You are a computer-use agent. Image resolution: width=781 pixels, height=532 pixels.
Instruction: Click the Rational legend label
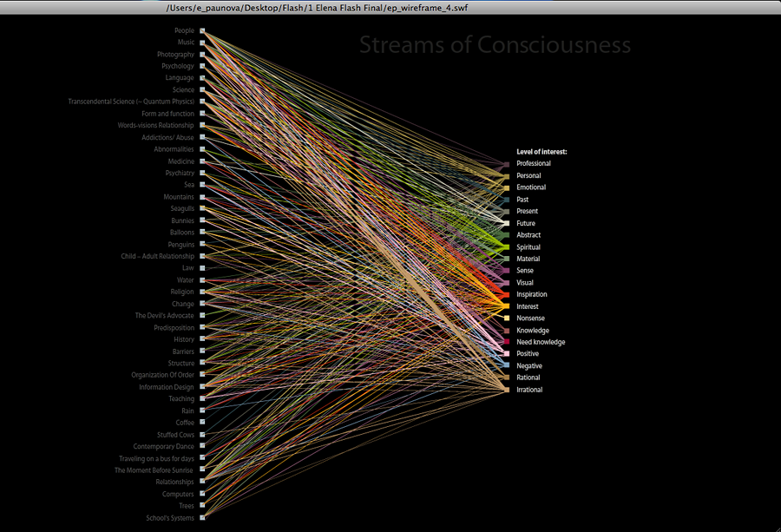coord(528,378)
